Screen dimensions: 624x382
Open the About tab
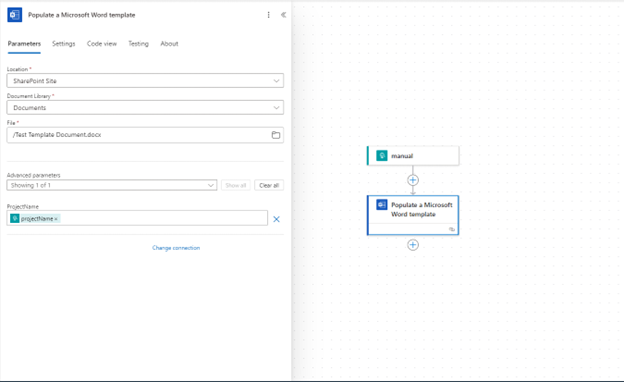[169, 44]
